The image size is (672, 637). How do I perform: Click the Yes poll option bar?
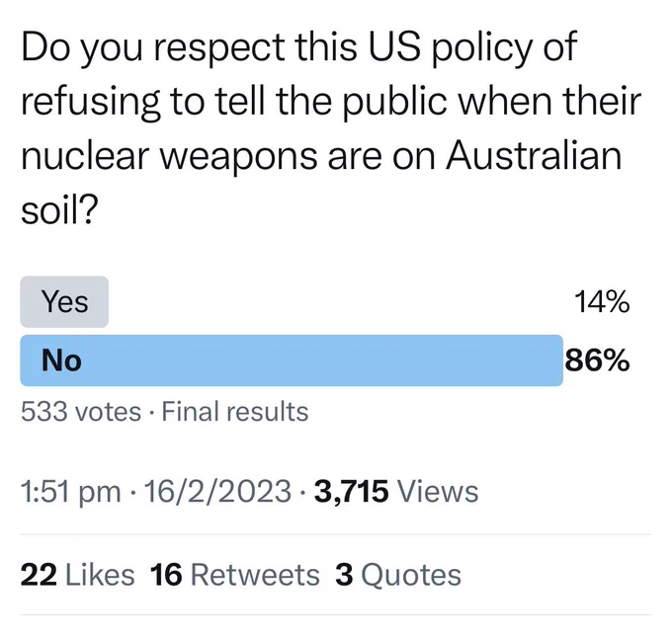coord(64,301)
